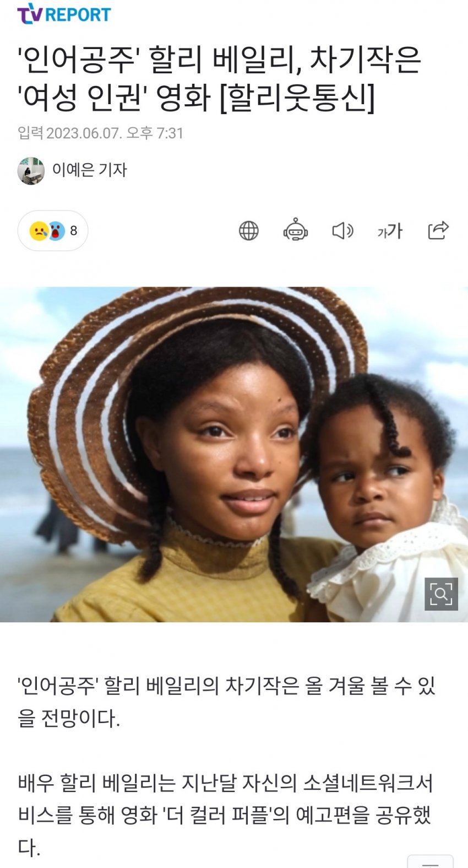Viewport: 468px width, 868px height.
Task: Tap the 입력 2023.06.07 timestamp
Action: click(x=100, y=133)
